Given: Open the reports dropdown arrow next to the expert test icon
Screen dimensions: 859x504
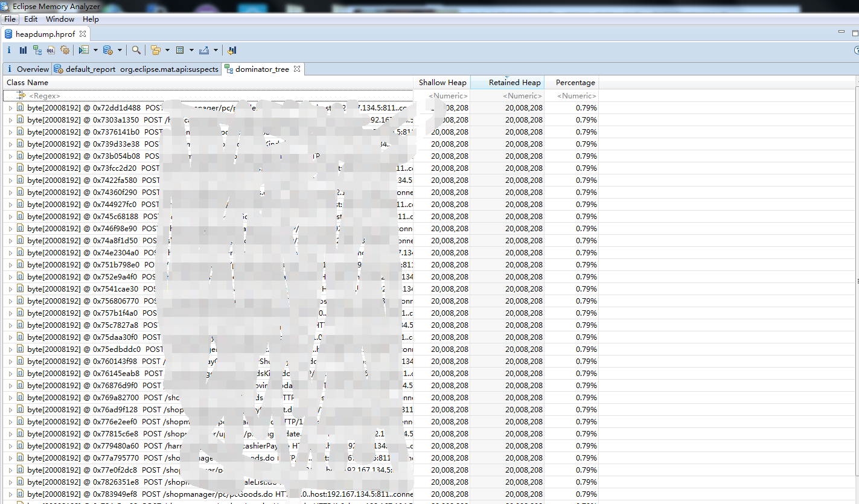Looking at the screenshot, I should tap(95, 50).
